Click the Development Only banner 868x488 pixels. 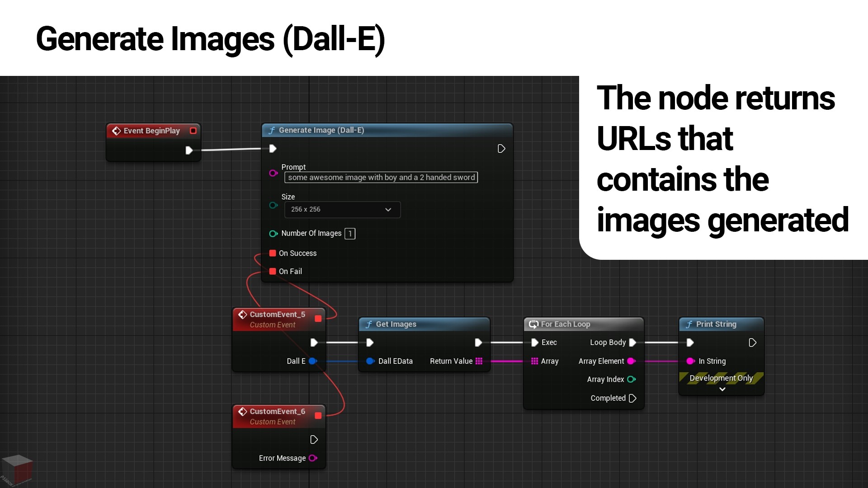(721, 378)
